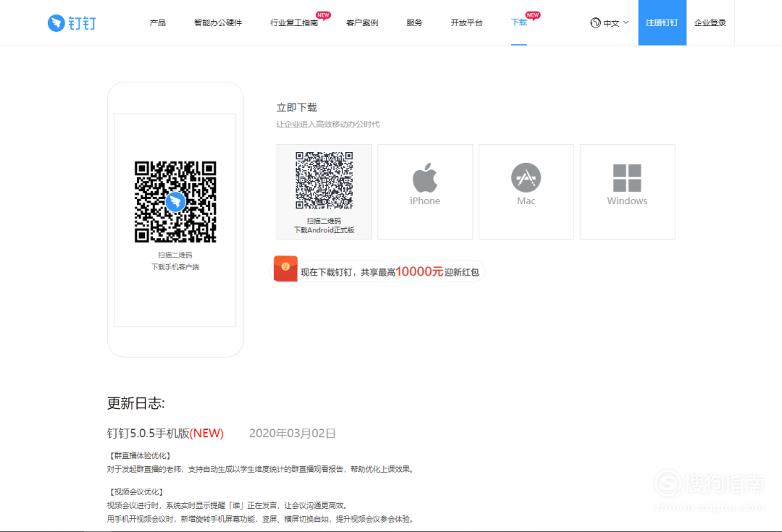Click the 【群直播体验优化】 section heading

[x=140, y=456]
